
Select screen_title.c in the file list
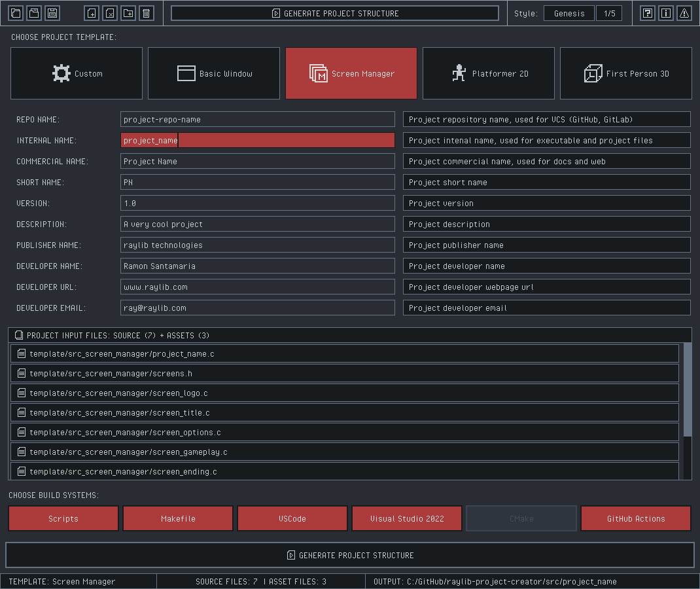pos(345,412)
